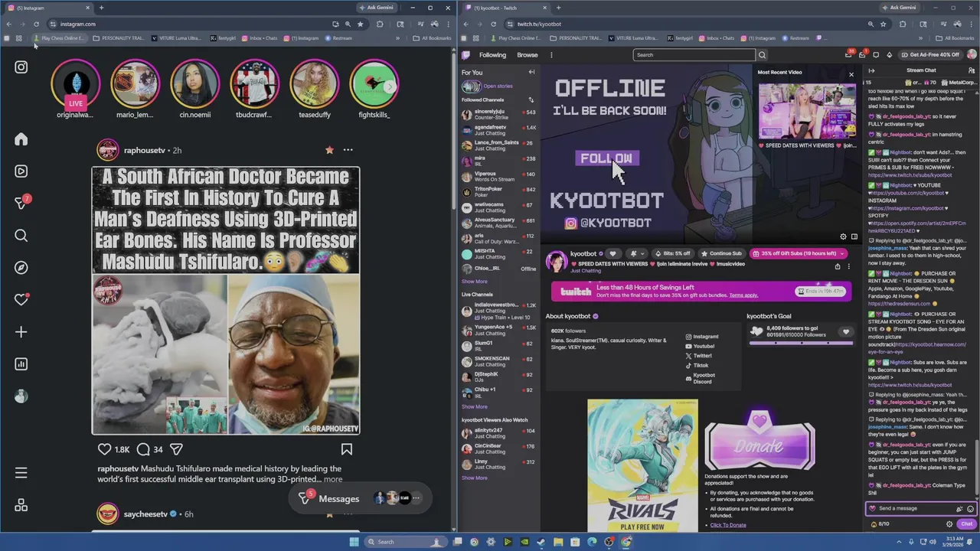Click Bits: 5% off button

(673, 254)
